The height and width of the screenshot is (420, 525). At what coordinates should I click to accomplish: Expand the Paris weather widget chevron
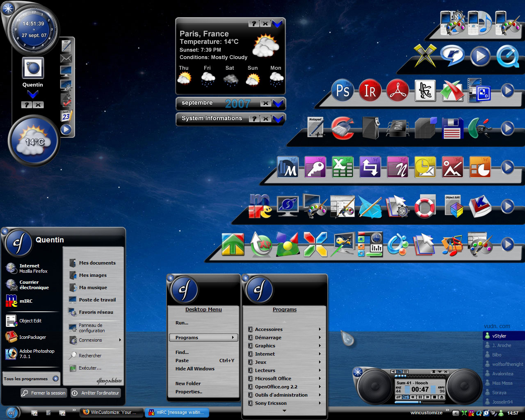coord(277,24)
